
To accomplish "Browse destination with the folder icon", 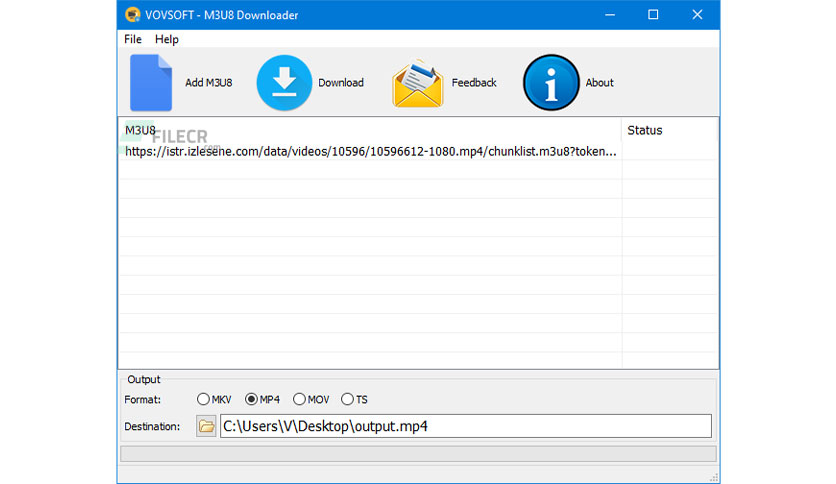I will [206, 426].
